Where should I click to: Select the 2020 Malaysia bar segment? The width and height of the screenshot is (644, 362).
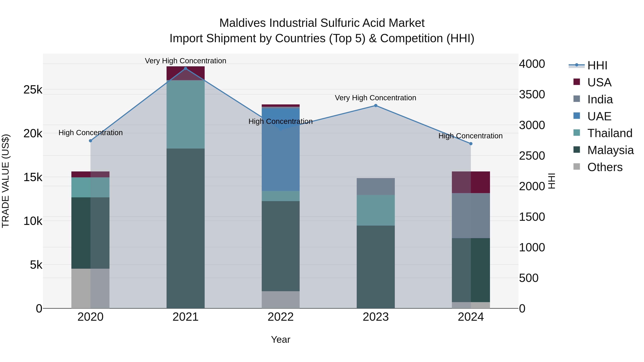91,233
